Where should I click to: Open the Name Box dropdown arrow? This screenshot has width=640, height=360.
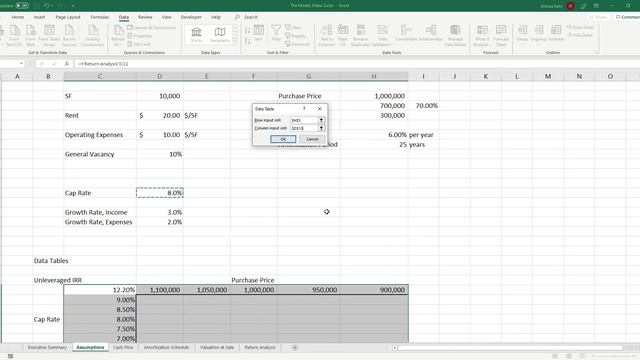point(21,64)
